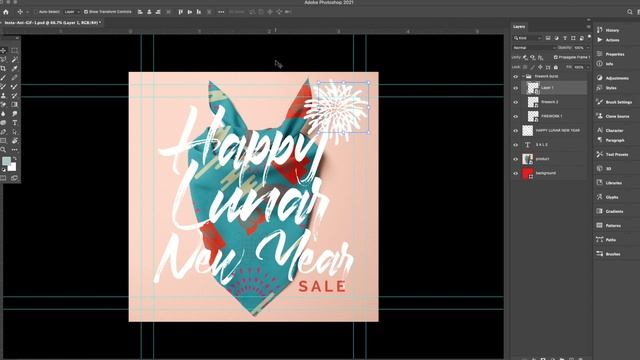This screenshot has width=640, height=360.
Task: Click the Lock position button
Action: click(x=540, y=67)
